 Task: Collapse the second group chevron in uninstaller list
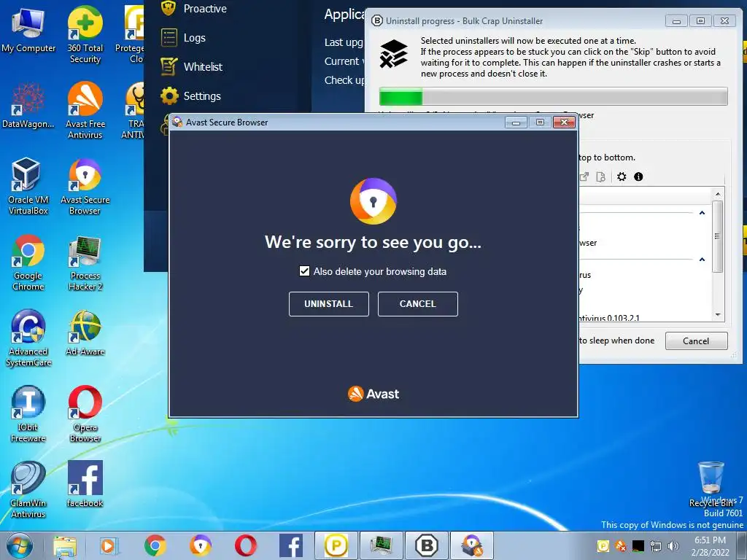point(702,260)
